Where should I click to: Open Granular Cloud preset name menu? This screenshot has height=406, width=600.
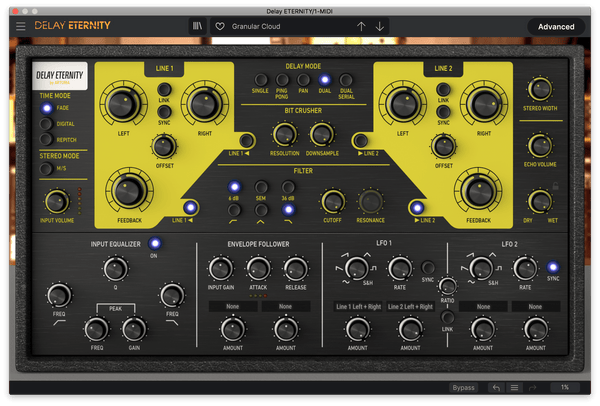click(x=256, y=26)
